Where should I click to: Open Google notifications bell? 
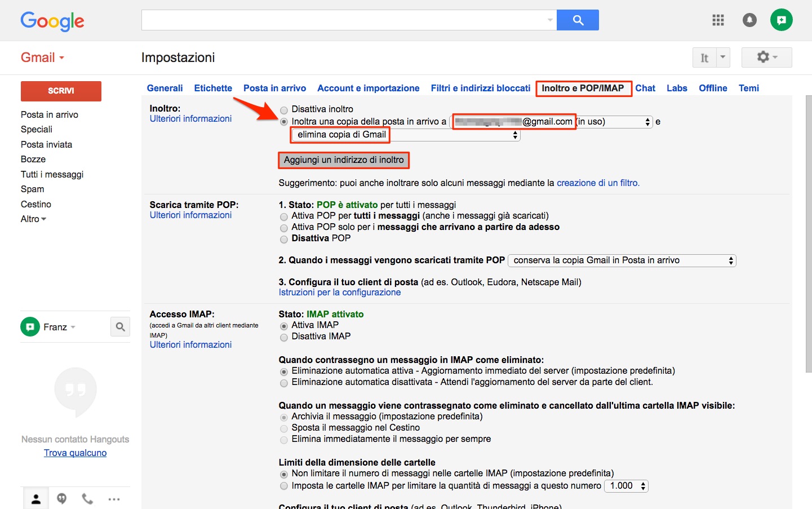pyautogui.click(x=749, y=20)
